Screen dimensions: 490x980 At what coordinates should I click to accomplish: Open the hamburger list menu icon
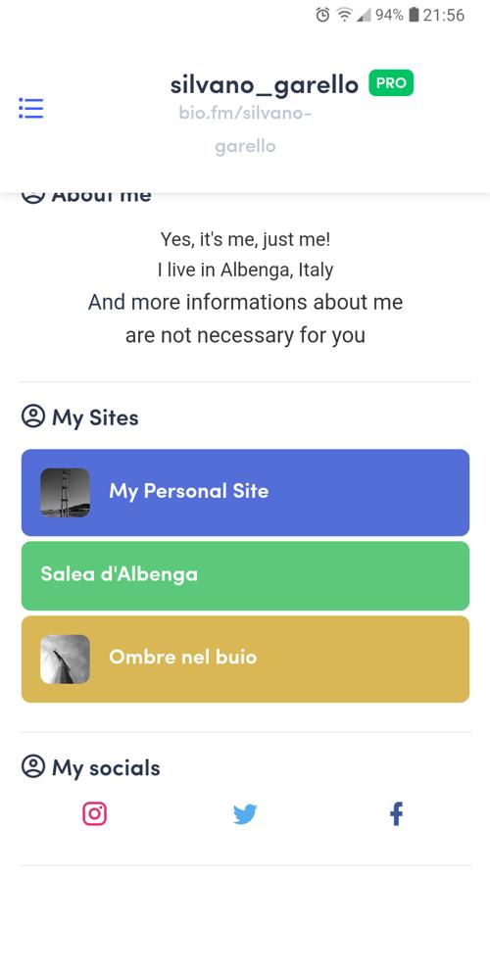(30, 108)
